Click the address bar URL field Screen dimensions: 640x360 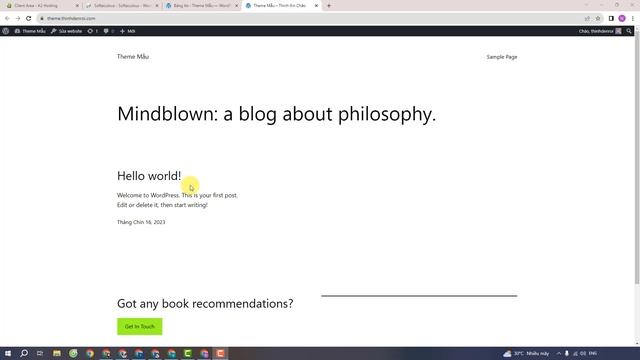pos(310,18)
